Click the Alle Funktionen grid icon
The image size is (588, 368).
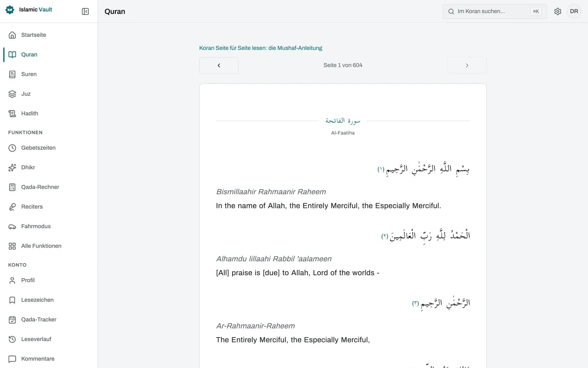tap(12, 246)
